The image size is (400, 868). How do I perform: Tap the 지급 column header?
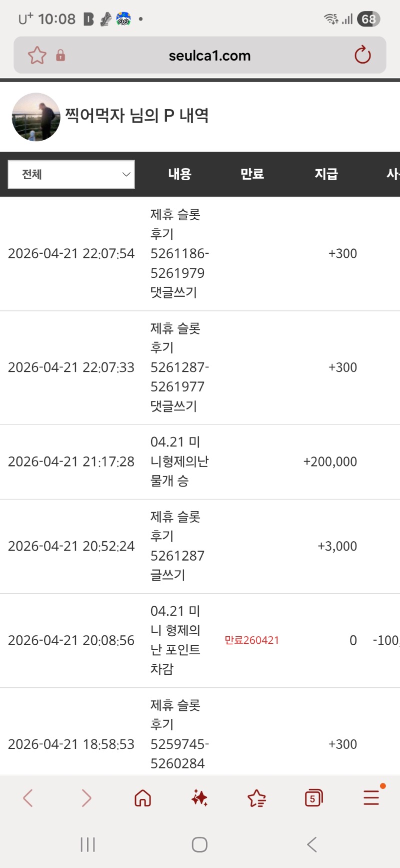click(x=326, y=174)
